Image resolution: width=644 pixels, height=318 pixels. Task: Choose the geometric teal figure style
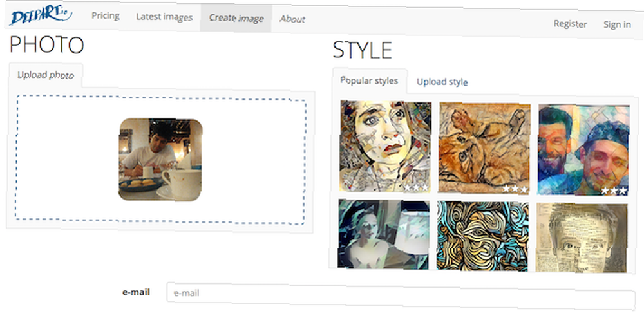coord(384,234)
